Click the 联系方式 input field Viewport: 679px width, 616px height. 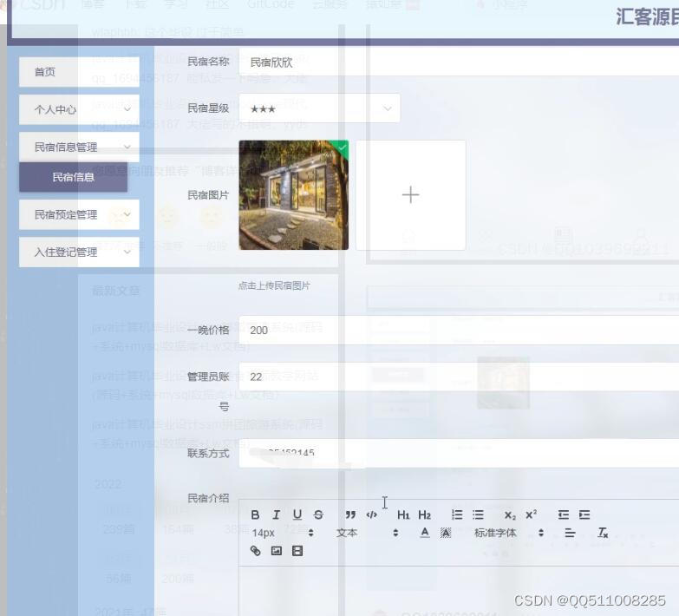tap(459, 453)
